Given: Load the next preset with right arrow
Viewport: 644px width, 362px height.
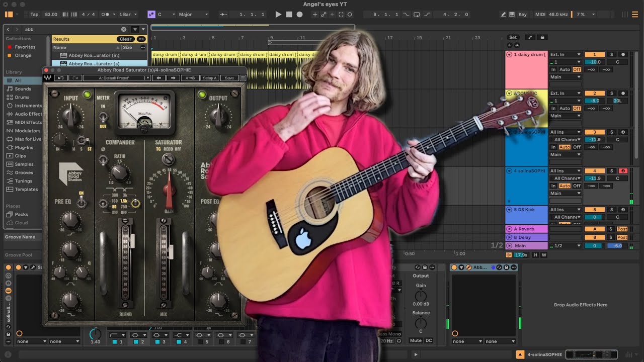Looking at the screenshot, I should (x=173, y=78).
